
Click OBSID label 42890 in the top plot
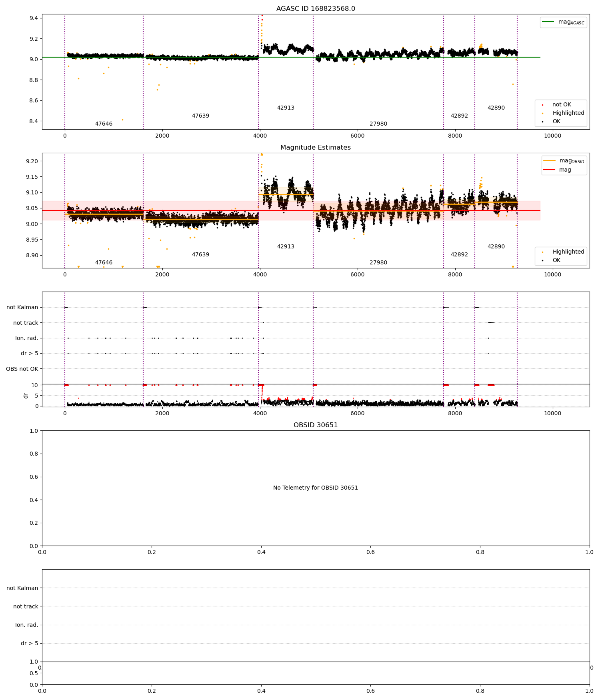pos(496,108)
